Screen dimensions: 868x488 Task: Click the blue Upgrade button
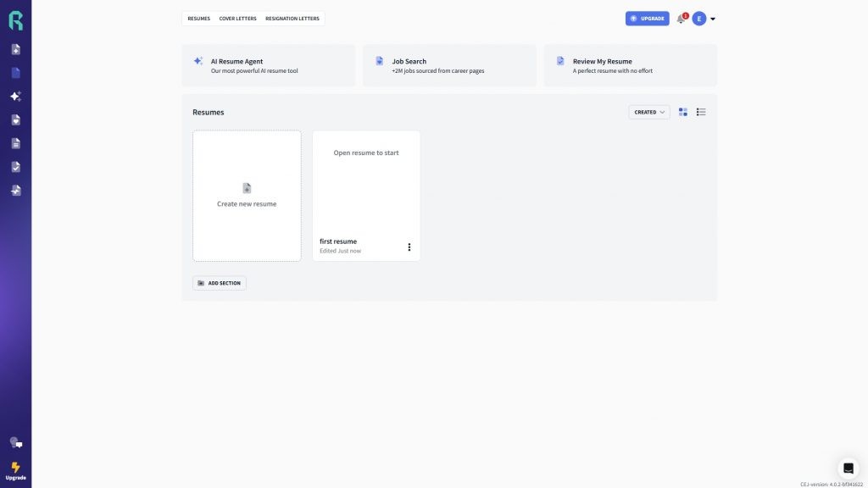pyautogui.click(x=647, y=19)
